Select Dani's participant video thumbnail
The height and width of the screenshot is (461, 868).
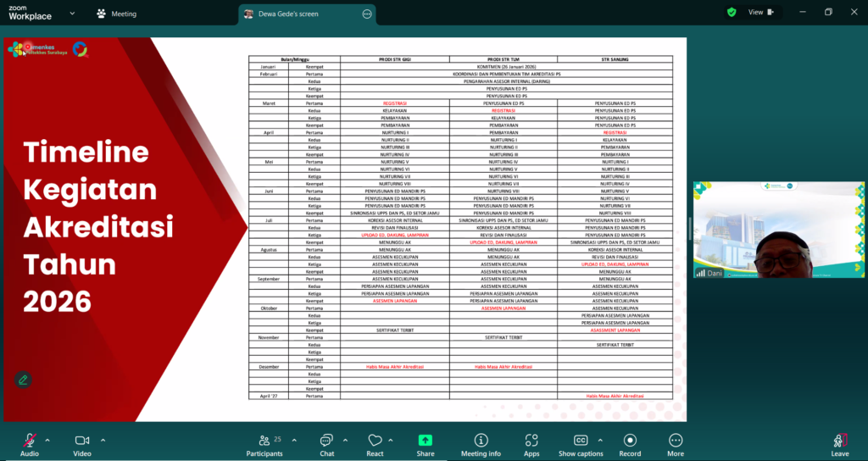pyautogui.click(x=778, y=230)
